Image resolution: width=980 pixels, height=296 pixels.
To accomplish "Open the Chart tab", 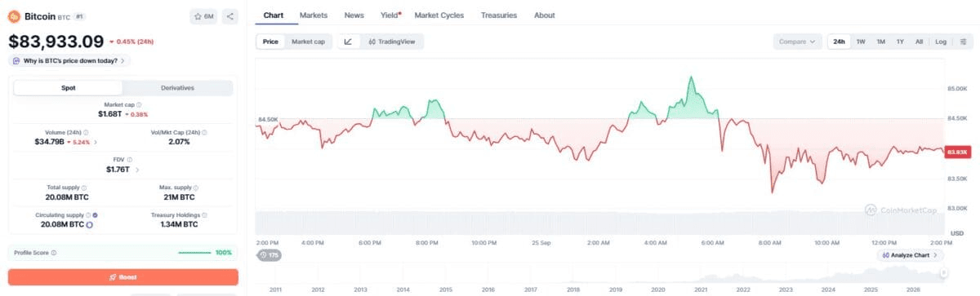I will pyautogui.click(x=274, y=15).
